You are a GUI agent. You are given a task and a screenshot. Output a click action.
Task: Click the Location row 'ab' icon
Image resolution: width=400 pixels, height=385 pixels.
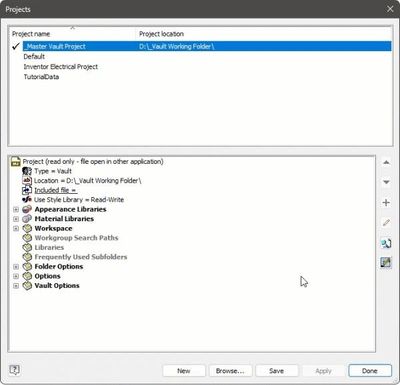point(27,181)
